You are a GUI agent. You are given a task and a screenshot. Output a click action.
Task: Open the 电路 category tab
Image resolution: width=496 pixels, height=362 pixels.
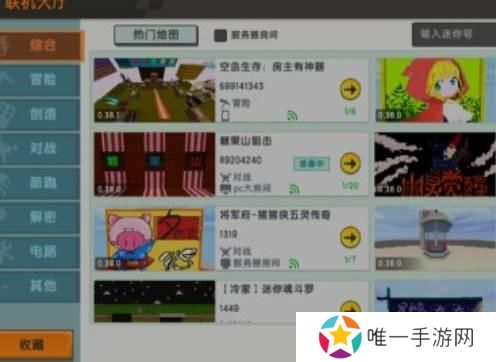tap(40, 251)
